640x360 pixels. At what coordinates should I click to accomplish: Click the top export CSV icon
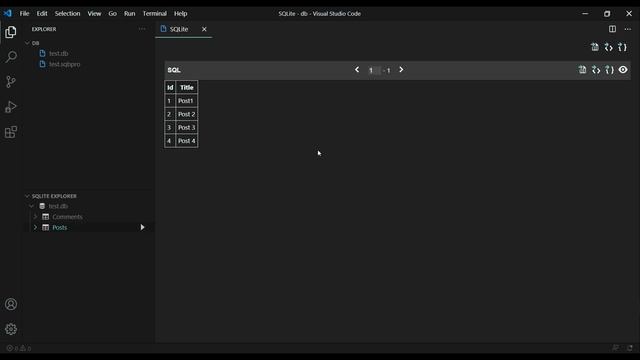(x=595, y=47)
